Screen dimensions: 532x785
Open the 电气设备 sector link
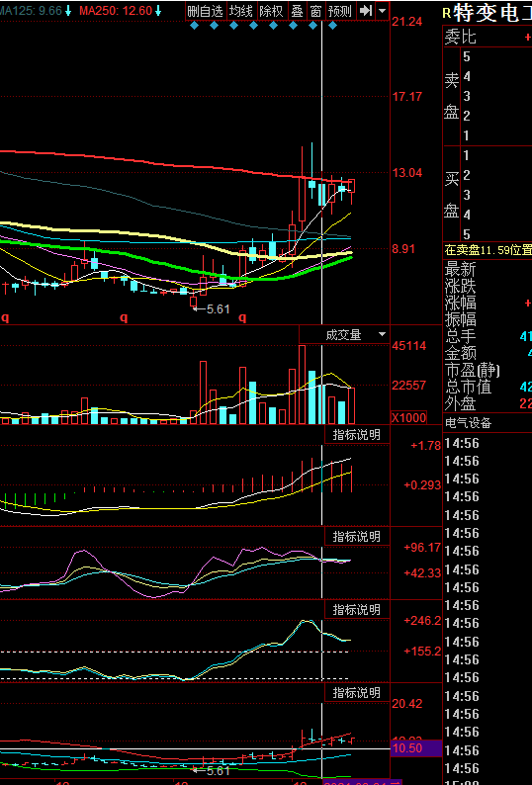tap(469, 423)
